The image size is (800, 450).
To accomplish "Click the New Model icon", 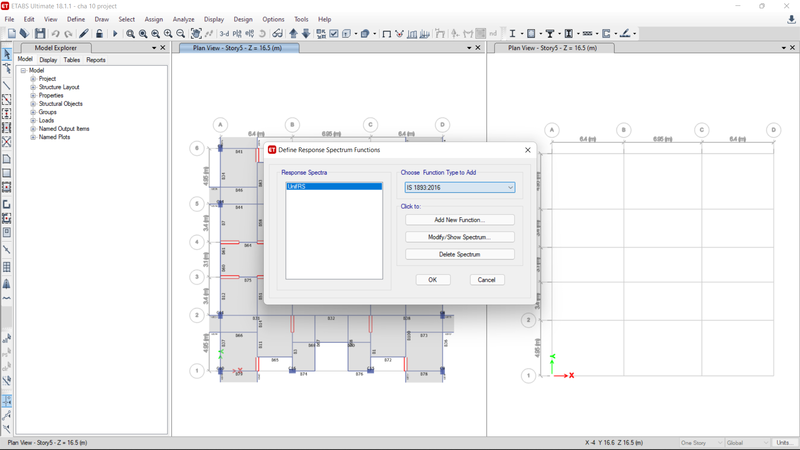I will coord(12,34).
